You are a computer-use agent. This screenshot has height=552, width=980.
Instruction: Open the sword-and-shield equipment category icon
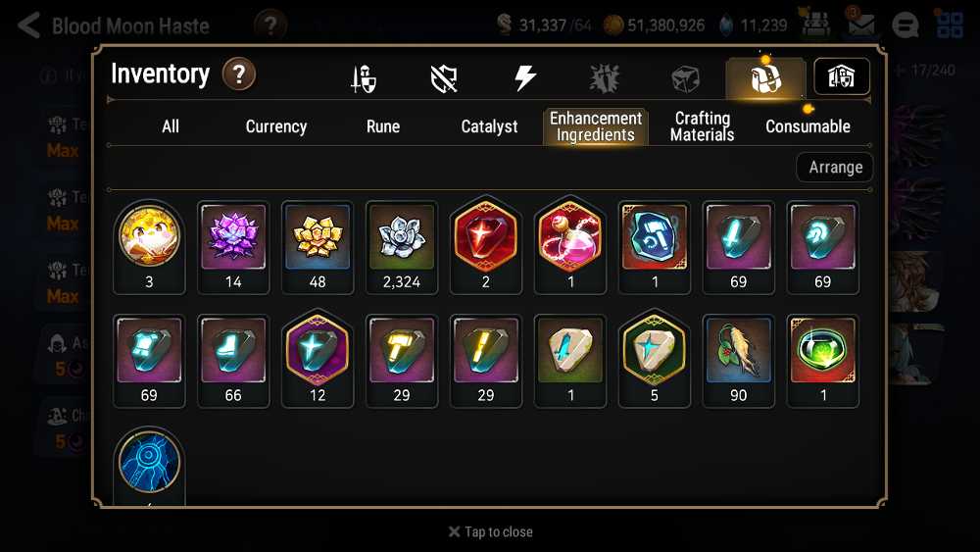point(364,78)
